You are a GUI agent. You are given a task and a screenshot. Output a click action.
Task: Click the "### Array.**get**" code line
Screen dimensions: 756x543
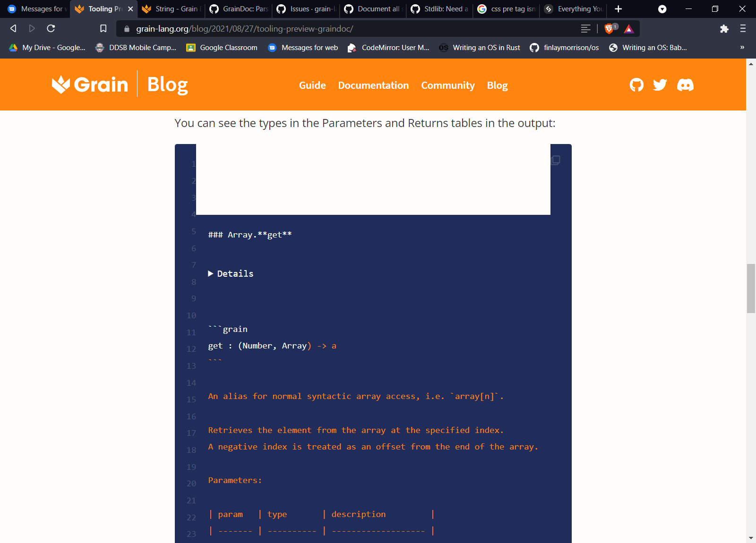(x=250, y=235)
